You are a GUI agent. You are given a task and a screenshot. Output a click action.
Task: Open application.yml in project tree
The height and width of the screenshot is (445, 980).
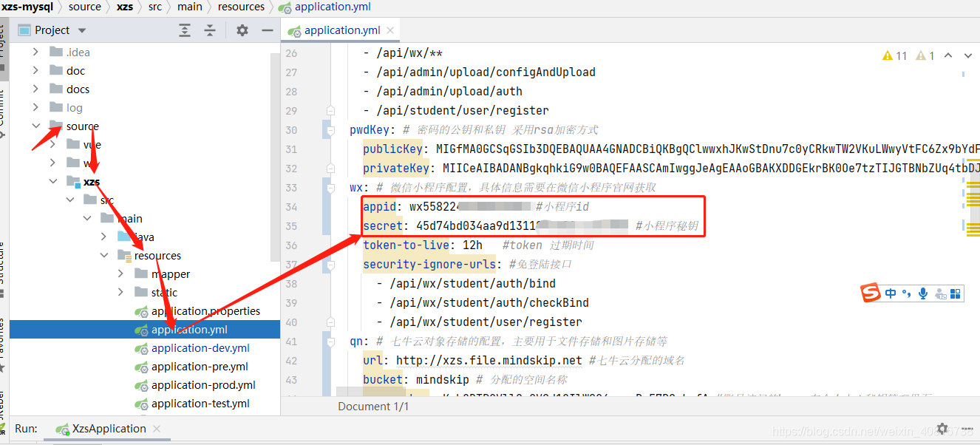(x=189, y=329)
